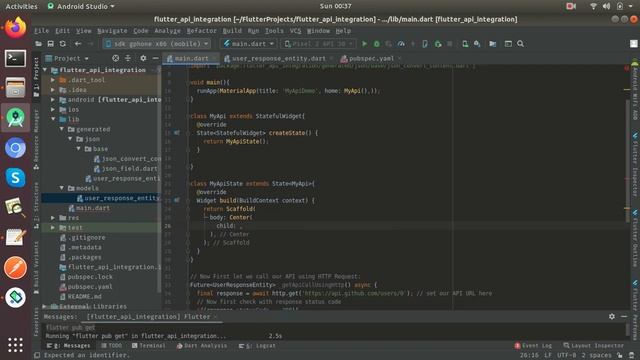This screenshot has width=640, height=360.
Task: Toggle Build Variants side panel
Action: (36, 267)
